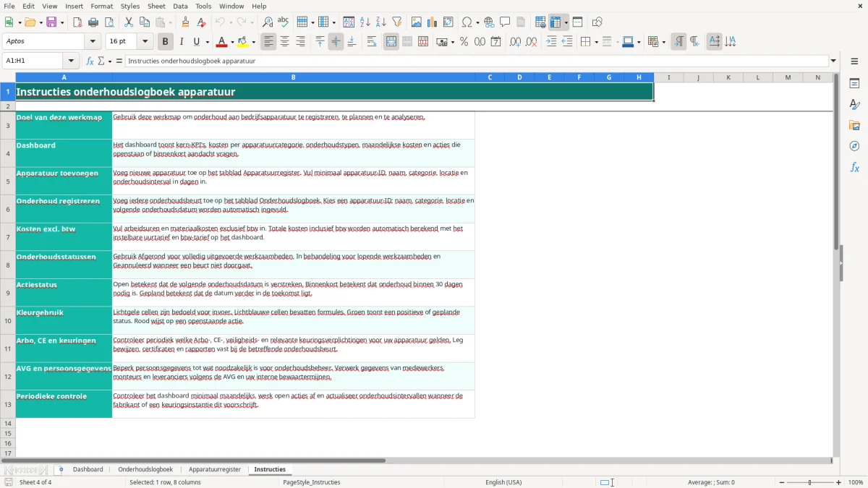Open the underline style dropdown arrow
868x488 pixels.
point(206,42)
